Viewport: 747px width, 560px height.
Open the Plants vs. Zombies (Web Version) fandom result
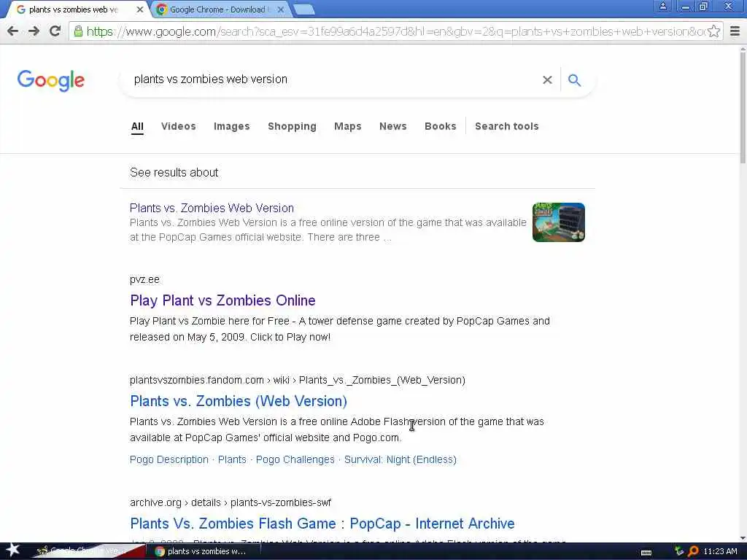239,402
